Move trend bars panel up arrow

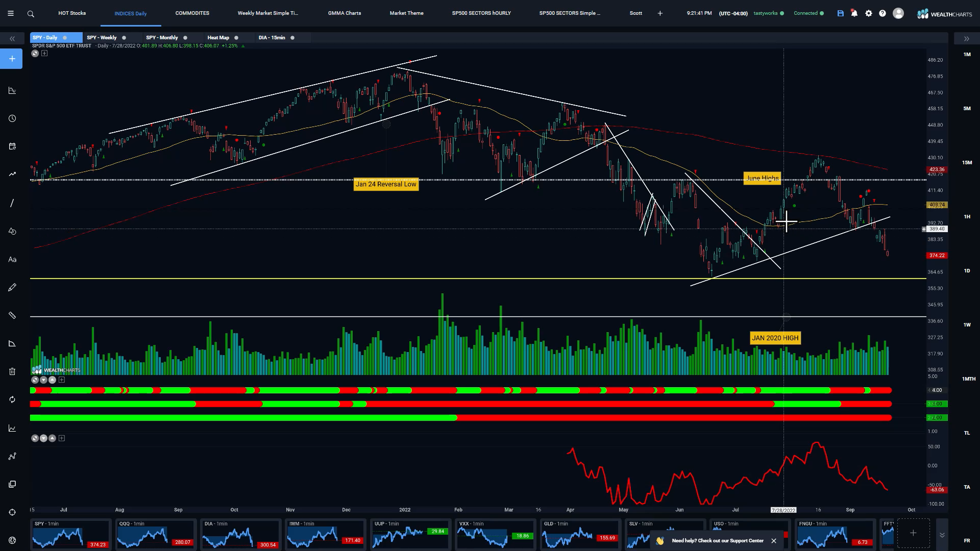(52, 380)
